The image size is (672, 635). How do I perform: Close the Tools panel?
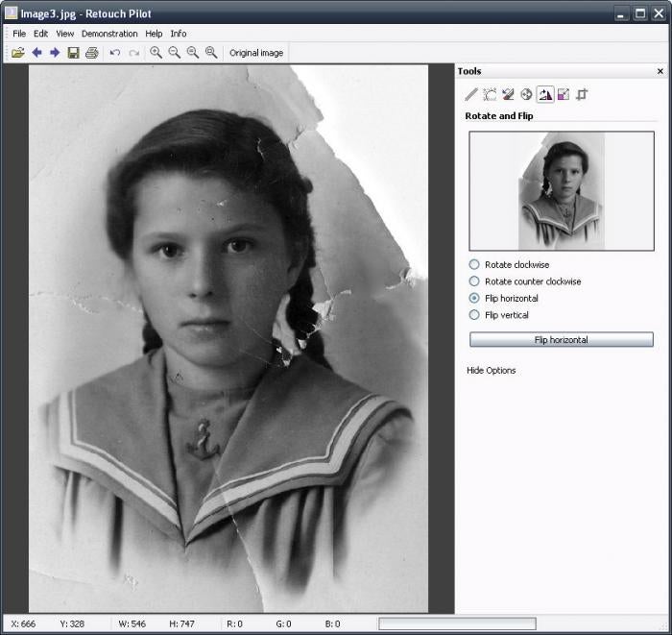(x=660, y=71)
